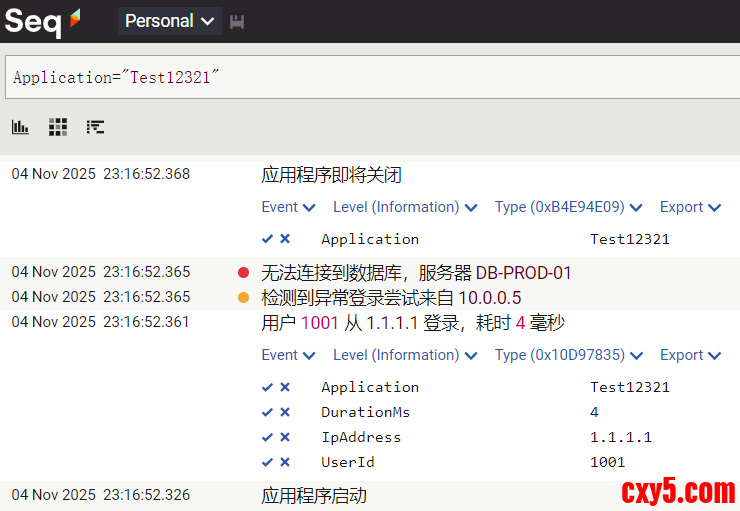Screen dimensions: 740x511
Task: Click checkmark filter beside DurationMs property
Action: (x=267, y=412)
